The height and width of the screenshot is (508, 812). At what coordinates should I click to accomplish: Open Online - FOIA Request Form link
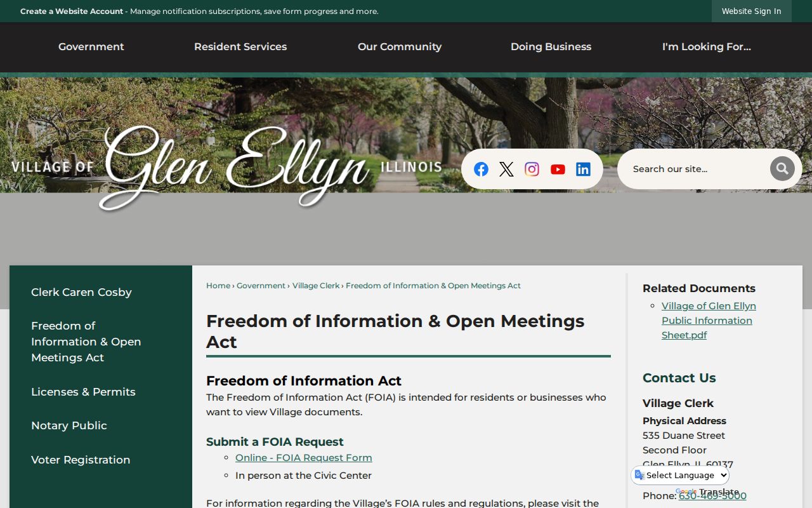[x=304, y=458]
